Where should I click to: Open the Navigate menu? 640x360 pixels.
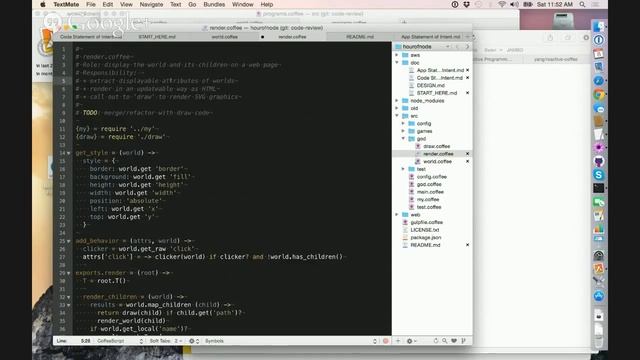coord(151,4)
